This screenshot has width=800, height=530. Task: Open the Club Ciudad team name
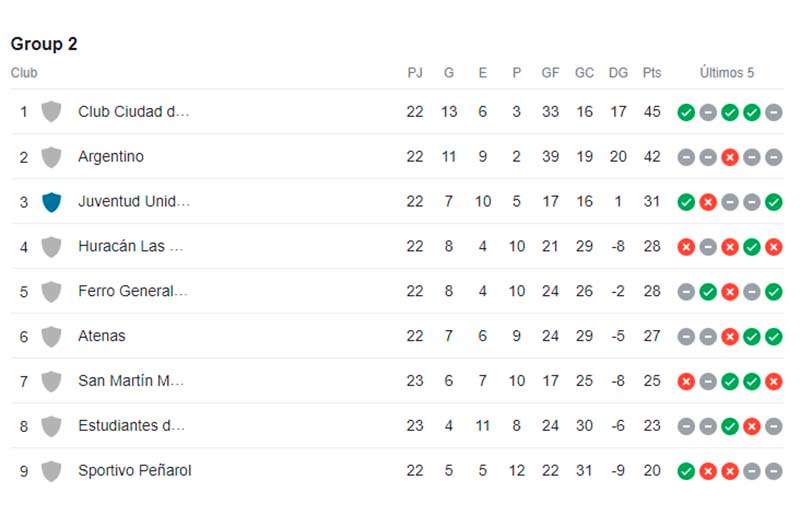(134, 112)
